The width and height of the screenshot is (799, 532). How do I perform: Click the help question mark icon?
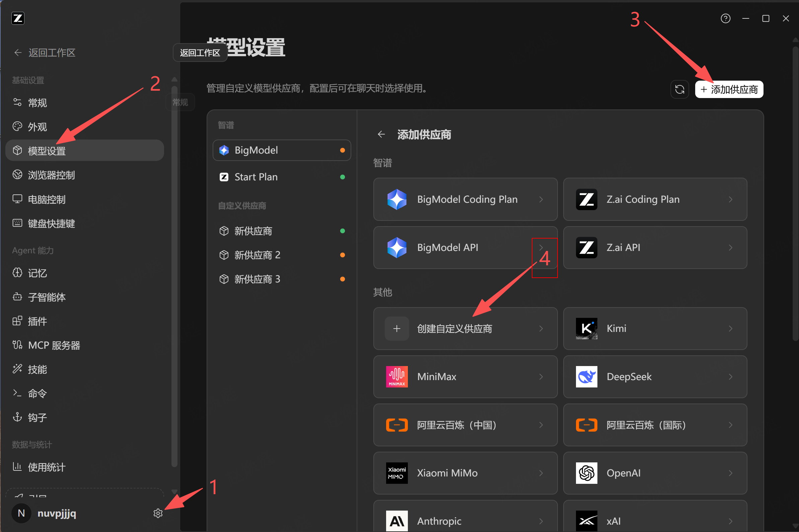coord(725,18)
